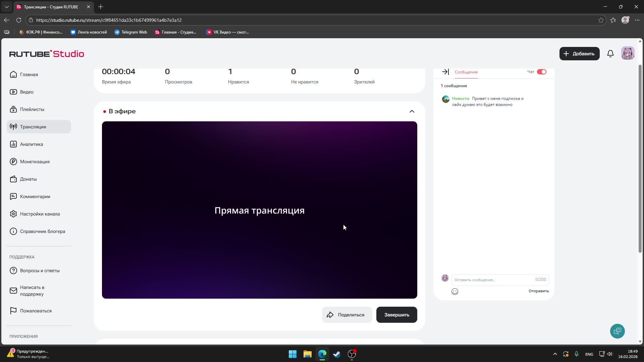Click the user avatar in header

628,54
